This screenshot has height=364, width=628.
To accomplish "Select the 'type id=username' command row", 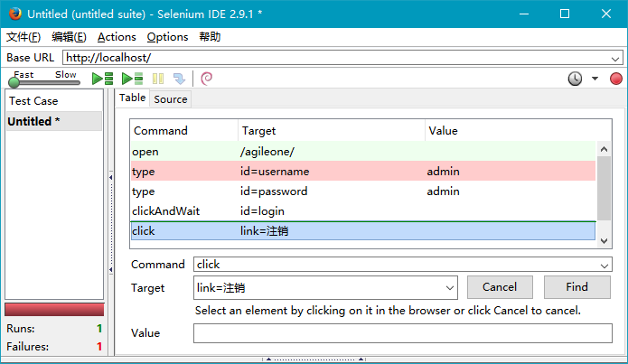I will tap(363, 172).
